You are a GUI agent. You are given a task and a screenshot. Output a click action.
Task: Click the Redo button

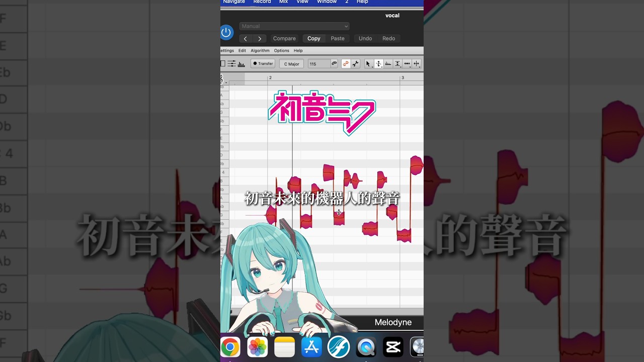[x=388, y=38]
